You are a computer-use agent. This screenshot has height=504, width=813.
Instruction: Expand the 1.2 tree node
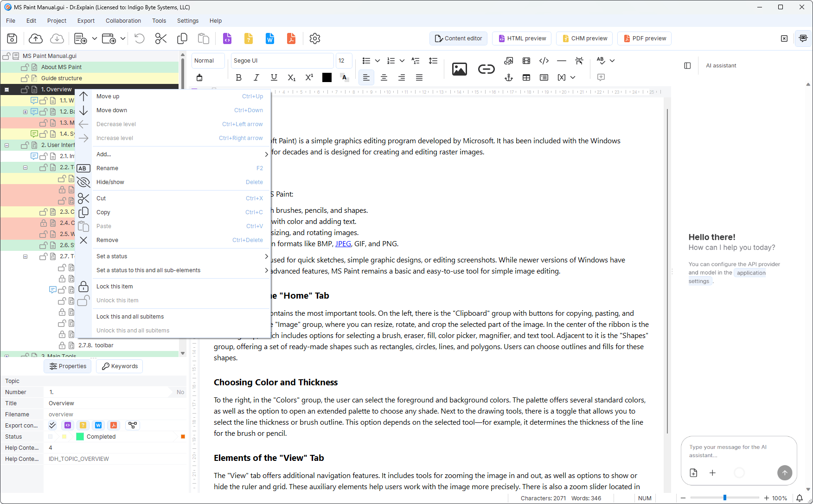click(26, 112)
